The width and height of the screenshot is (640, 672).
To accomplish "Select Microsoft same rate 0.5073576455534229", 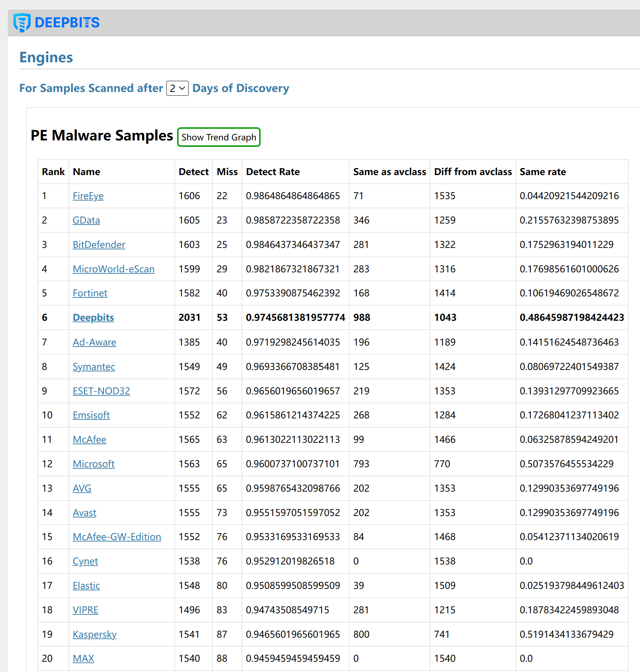I will pyautogui.click(x=566, y=464).
